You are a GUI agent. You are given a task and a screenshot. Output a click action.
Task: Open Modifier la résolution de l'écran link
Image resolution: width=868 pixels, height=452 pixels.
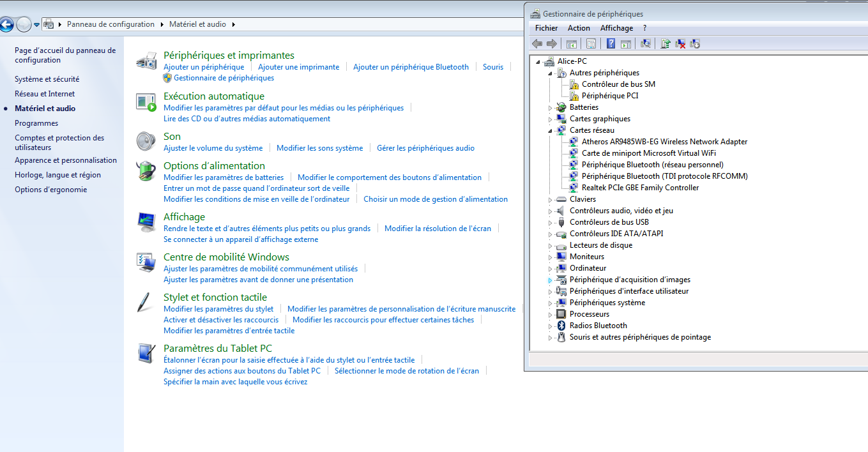[x=438, y=229]
